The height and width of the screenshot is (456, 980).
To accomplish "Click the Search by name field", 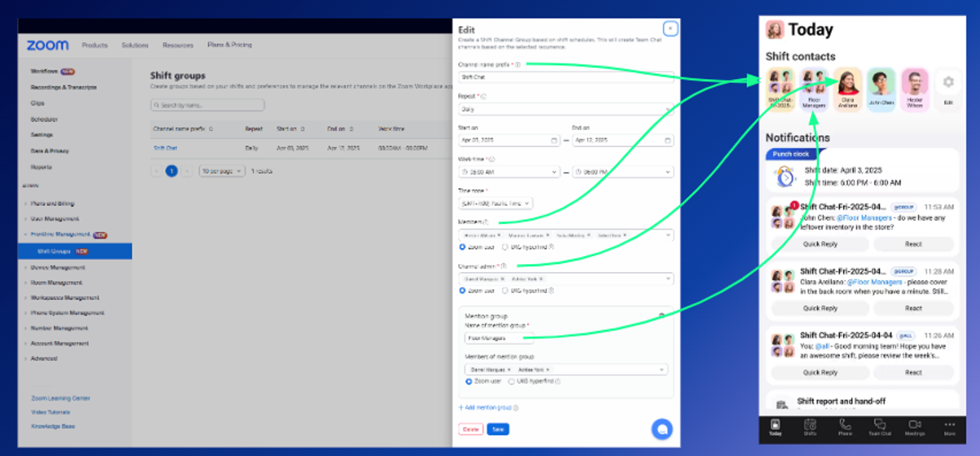I will 207,105.
